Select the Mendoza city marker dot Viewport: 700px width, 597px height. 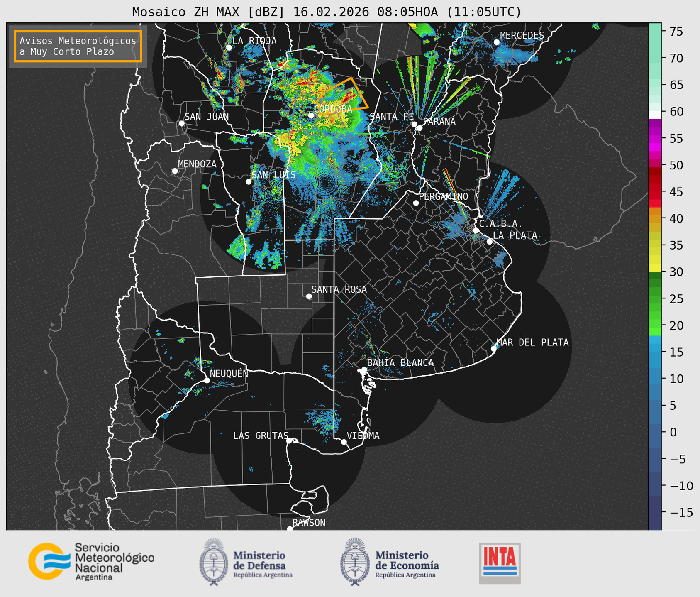tap(175, 171)
